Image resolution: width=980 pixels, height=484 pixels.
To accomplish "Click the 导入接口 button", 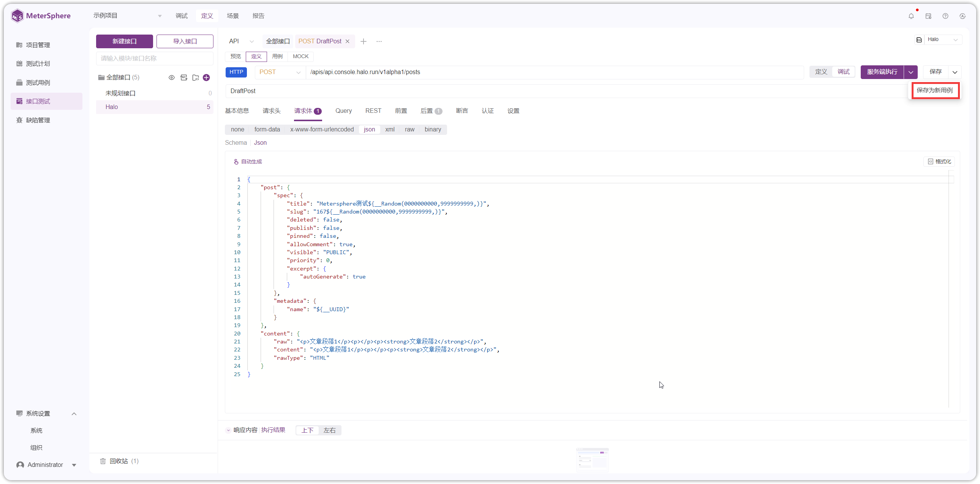I will 185,41.
